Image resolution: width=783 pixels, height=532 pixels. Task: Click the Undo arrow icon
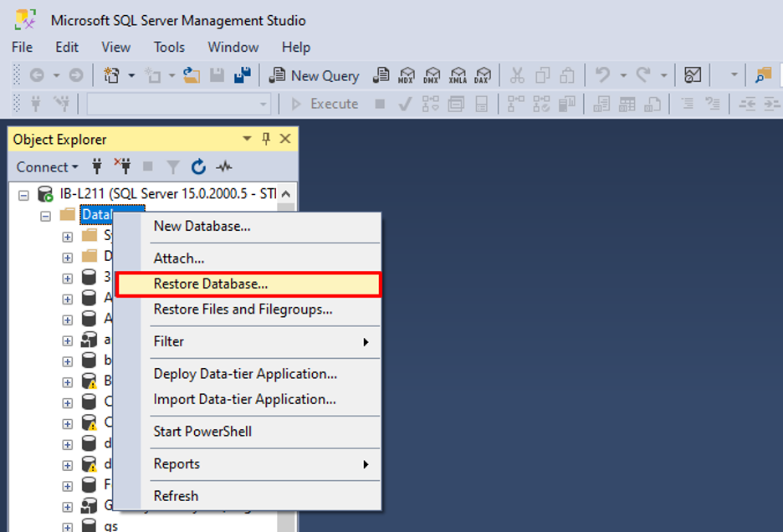pyautogui.click(x=603, y=75)
